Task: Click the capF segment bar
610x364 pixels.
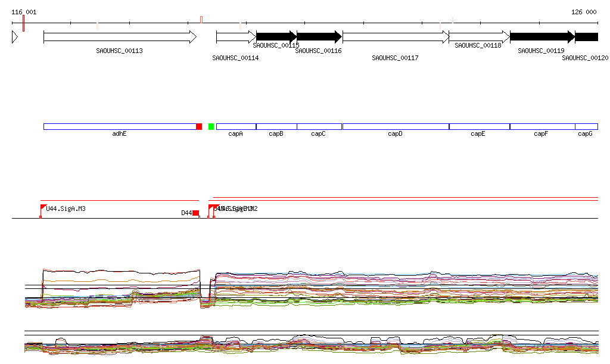Action: point(542,126)
